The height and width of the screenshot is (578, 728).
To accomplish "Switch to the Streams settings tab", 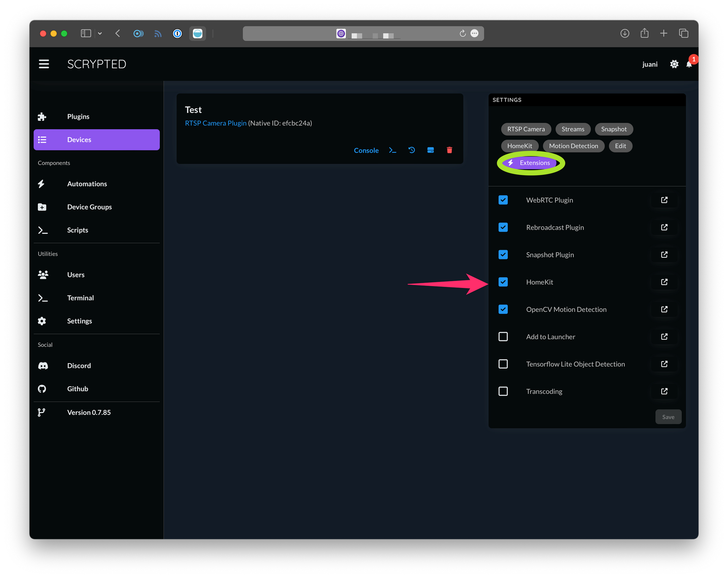I will click(x=573, y=129).
